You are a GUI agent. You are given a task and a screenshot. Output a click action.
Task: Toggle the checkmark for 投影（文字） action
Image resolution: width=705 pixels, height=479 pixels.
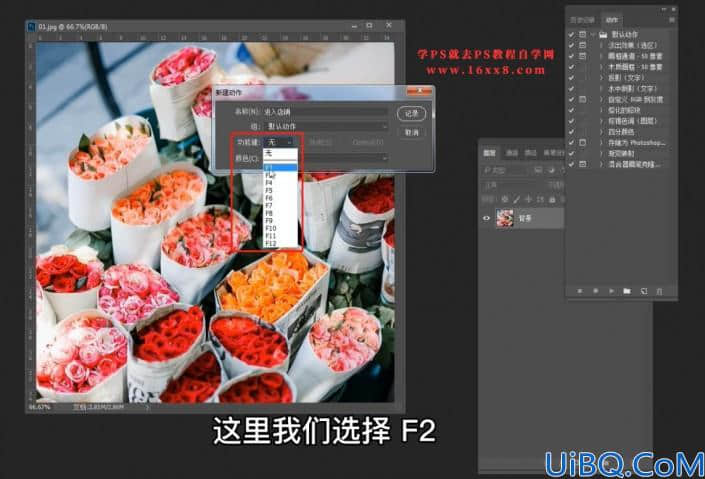coord(571,78)
